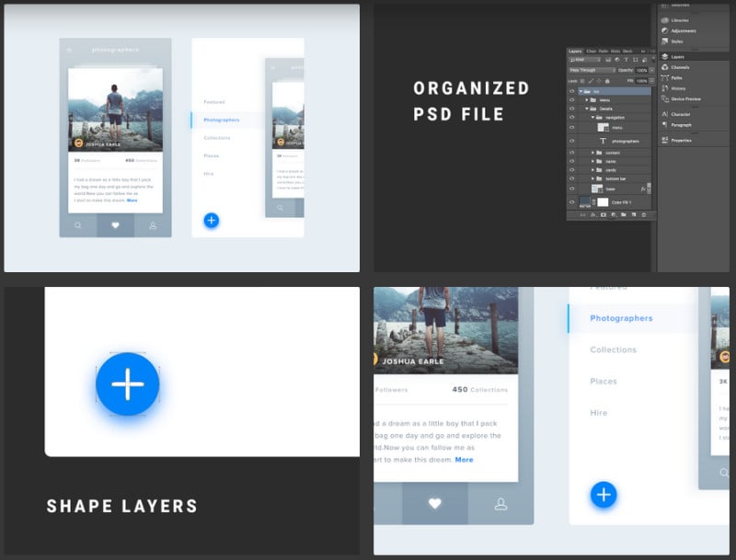The image size is (736, 560).
Task: Click search icon in small phone mockup
Action: click(78, 225)
